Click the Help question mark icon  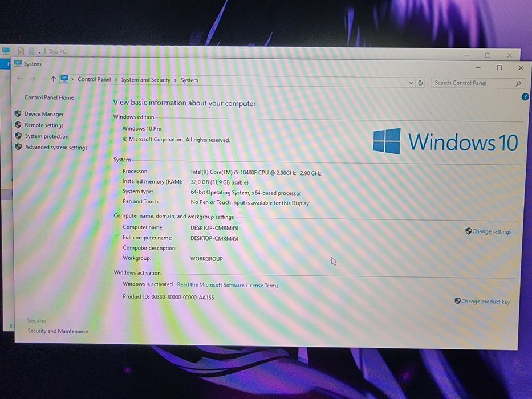point(525,97)
